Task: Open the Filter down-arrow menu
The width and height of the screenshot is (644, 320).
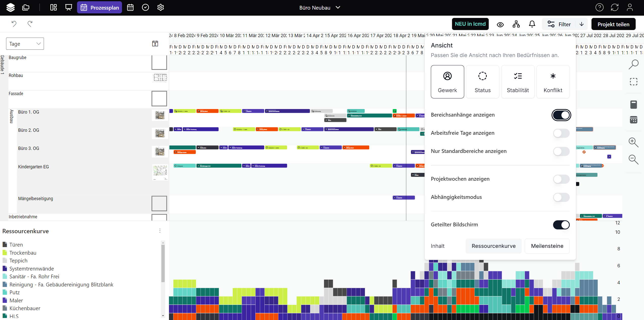Action: click(x=582, y=24)
